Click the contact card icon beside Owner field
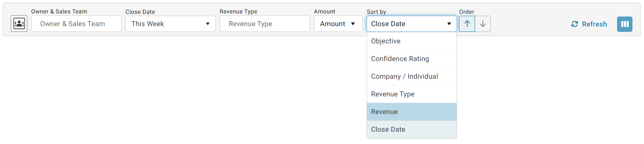Screen dimensions: 644x144 19,24
